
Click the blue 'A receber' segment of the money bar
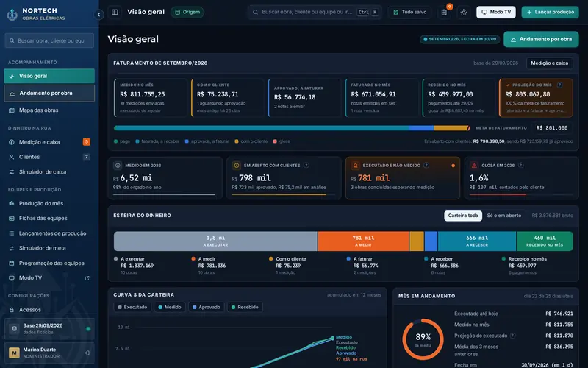(x=477, y=241)
